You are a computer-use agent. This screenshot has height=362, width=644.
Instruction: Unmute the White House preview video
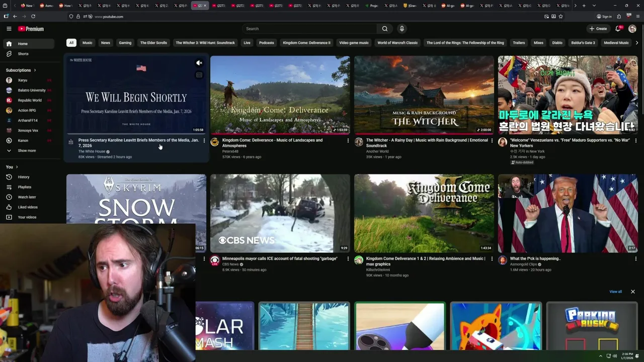click(199, 63)
